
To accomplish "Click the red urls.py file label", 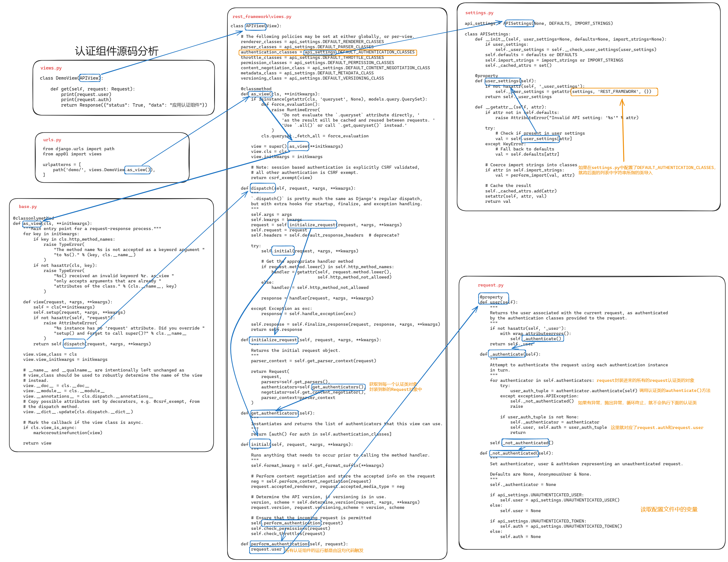I will click(x=52, y=140).
